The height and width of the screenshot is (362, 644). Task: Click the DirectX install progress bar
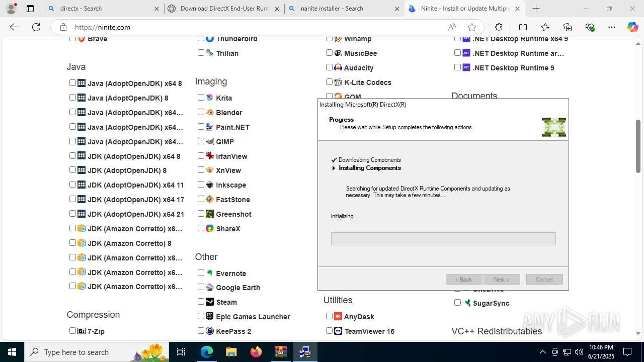click(443, 238)
